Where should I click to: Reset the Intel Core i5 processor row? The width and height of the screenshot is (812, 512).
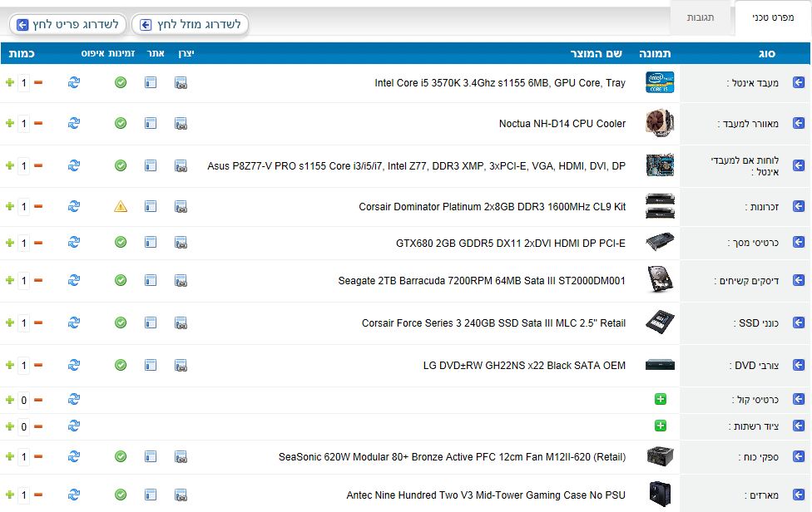[74, 82]
